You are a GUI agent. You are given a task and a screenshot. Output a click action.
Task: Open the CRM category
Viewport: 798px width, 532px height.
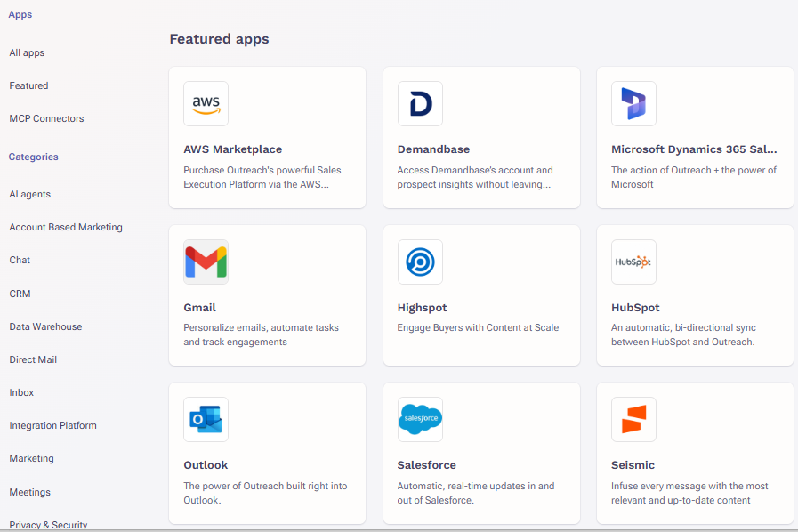point(20,294)
